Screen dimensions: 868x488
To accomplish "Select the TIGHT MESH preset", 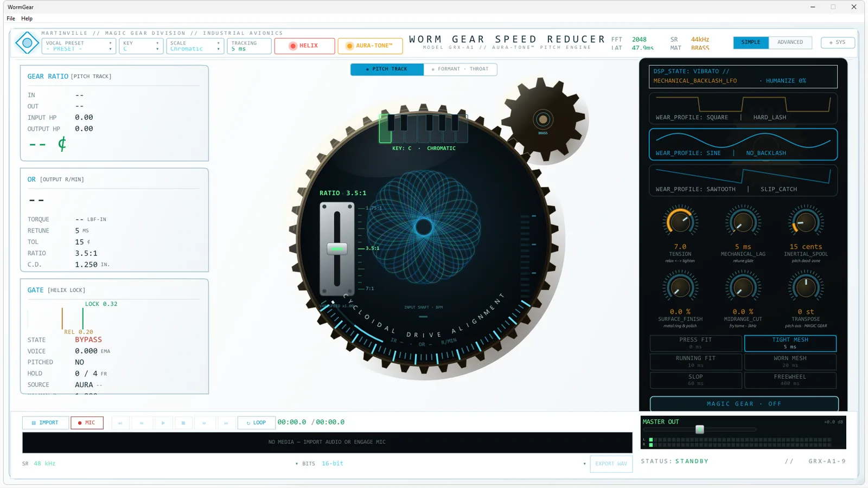I will click(x=790, y=343).
